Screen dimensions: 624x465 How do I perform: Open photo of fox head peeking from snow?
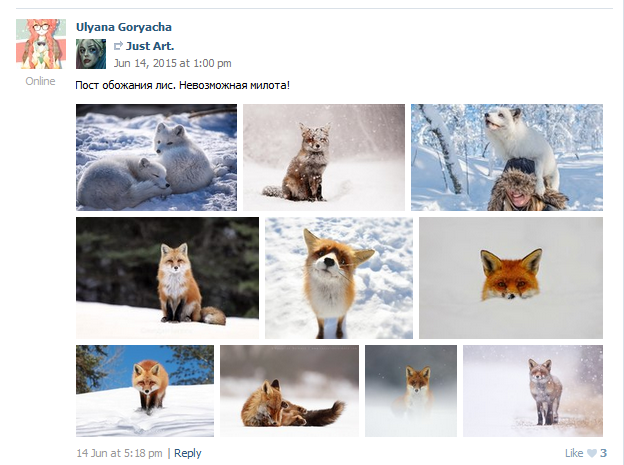click(x=510, y=278)
